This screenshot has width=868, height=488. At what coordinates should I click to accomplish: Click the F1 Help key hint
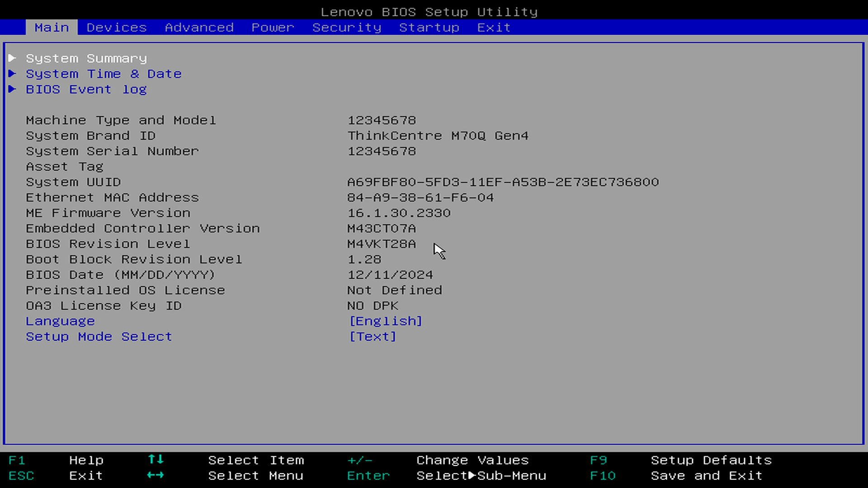(17, 460)
